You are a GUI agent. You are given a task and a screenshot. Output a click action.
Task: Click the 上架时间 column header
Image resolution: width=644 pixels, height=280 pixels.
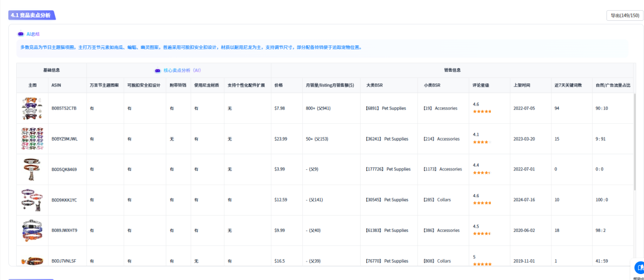[x=522, y=85]
